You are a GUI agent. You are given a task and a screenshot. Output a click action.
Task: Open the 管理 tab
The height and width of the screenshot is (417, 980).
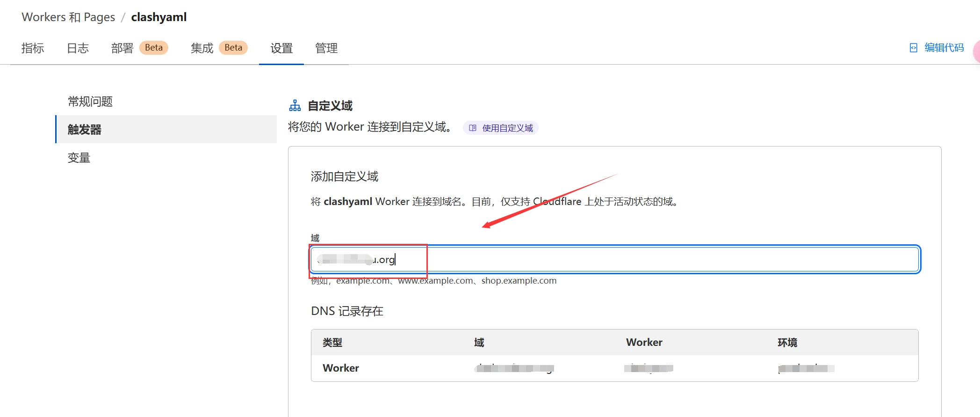coord(326,48)
